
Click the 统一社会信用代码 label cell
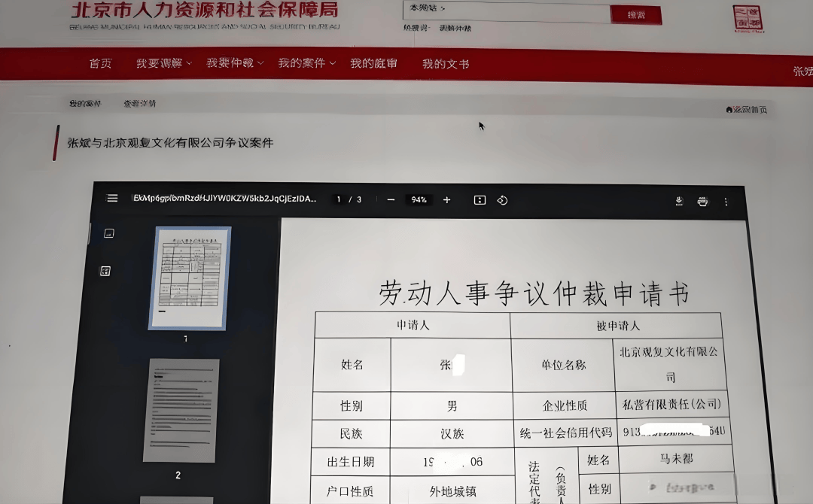565,433
